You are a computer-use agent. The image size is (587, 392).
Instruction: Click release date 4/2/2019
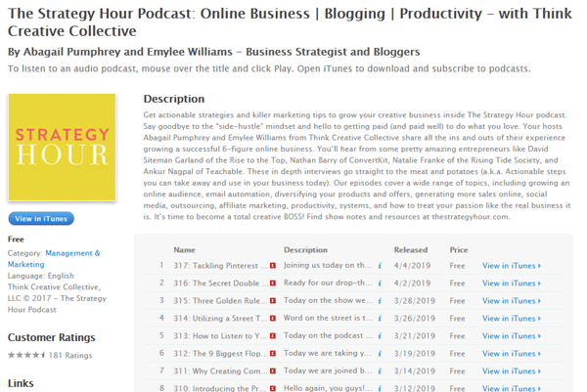click(412, 283)
